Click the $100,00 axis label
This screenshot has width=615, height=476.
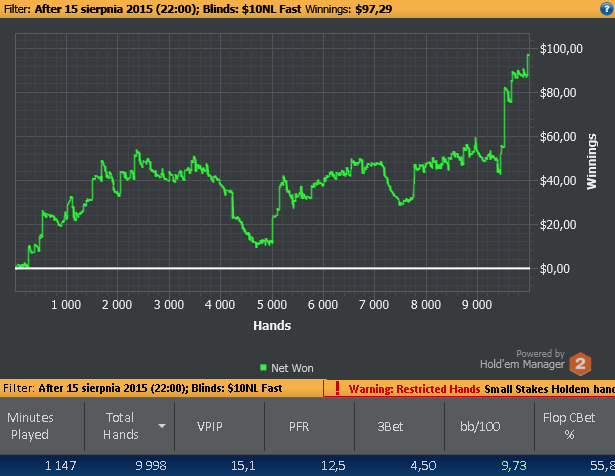pos(561,49)
